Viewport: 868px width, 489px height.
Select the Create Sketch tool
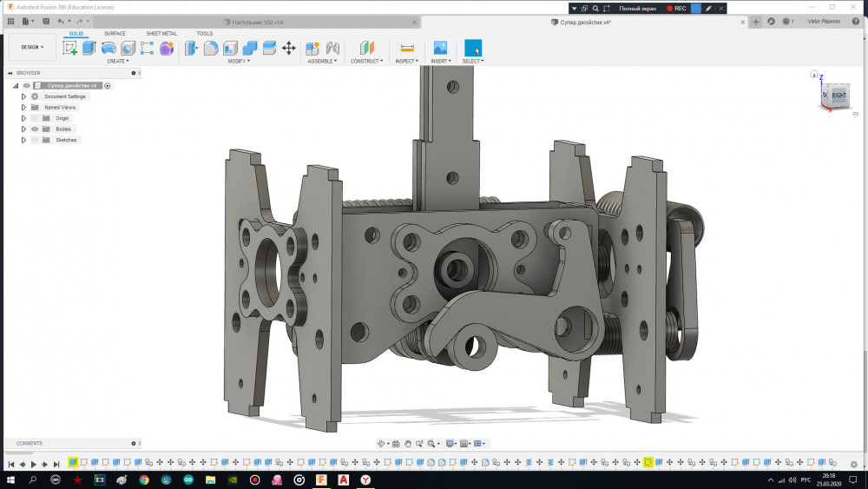[69, 48]
